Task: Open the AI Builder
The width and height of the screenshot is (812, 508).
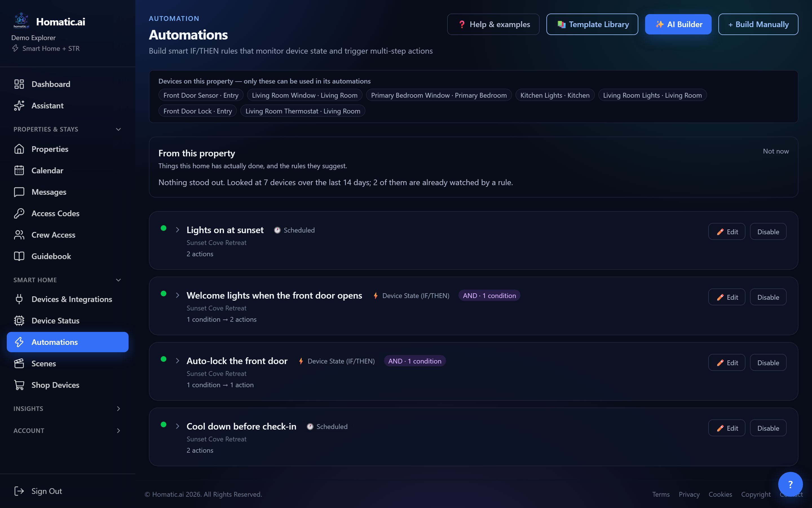Action: (x=678, y=24)
